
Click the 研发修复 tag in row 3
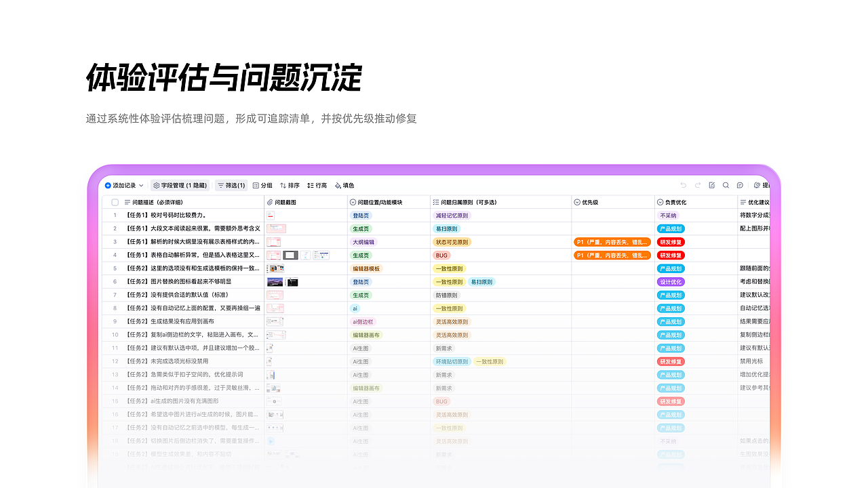click(x=671, y=242)
